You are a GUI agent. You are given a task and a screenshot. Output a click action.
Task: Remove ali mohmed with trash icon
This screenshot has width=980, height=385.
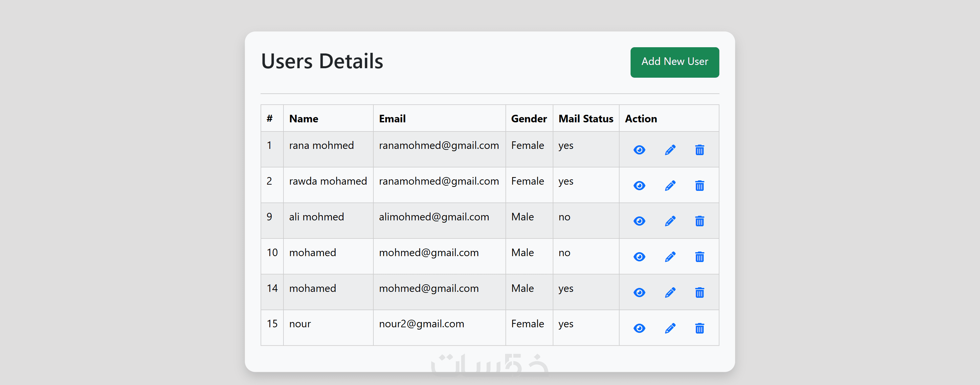699,221
